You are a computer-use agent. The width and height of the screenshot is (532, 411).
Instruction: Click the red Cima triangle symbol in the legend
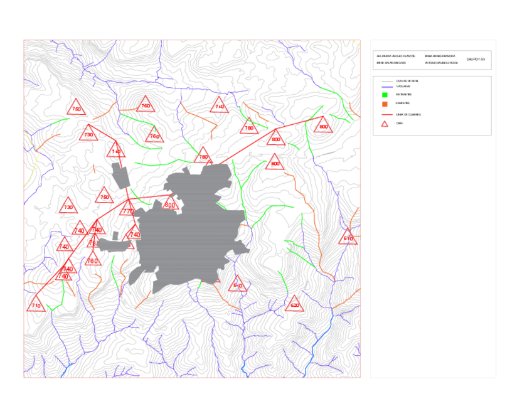(x=384, y=124)
